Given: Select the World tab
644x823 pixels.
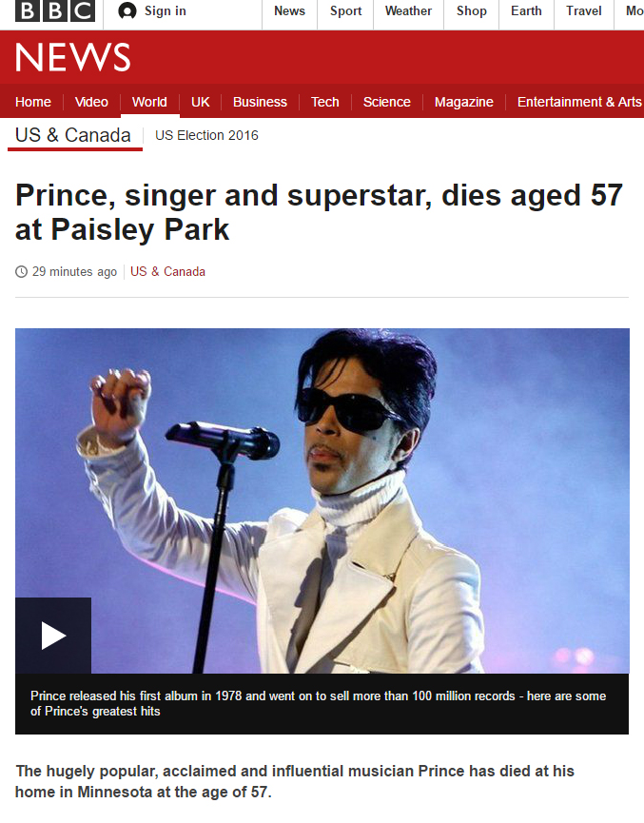Looking at the screenshot, I should tap(149, 102).
